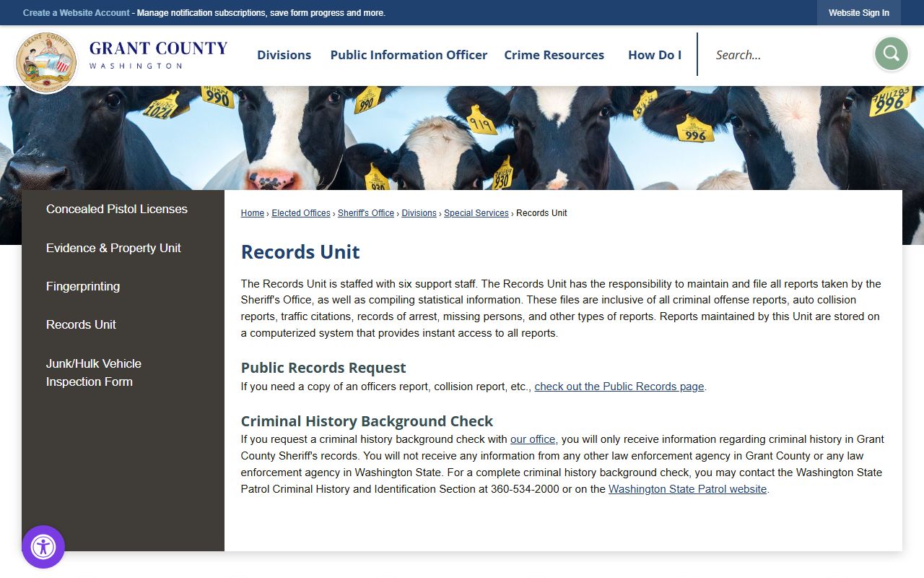Click Elected Offices breadcrumb link
The height and width of the screenshot is (578, 924).
click(301, 213)
